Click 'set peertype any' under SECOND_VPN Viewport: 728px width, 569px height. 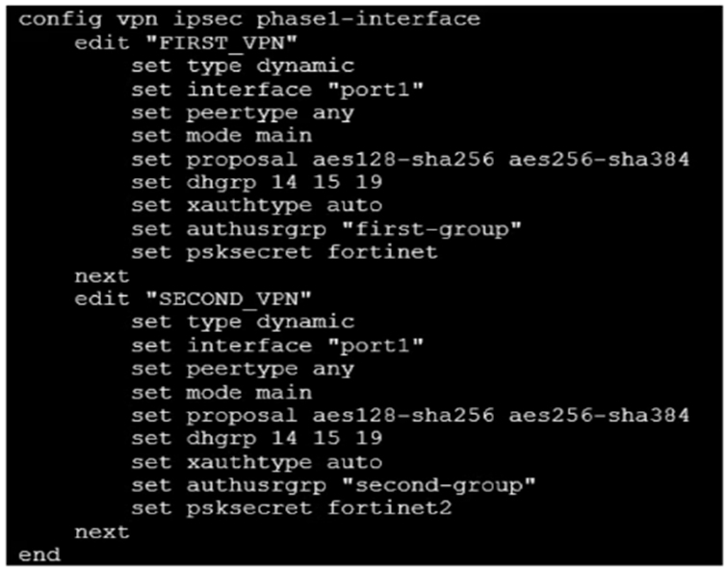(243, 370)
